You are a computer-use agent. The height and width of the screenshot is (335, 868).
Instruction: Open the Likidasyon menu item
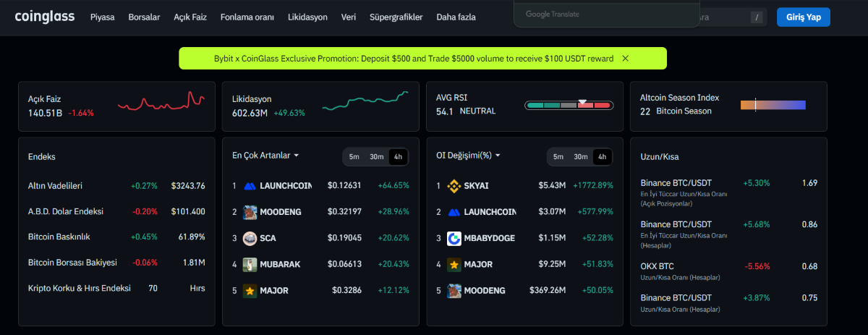pos(307,17)
